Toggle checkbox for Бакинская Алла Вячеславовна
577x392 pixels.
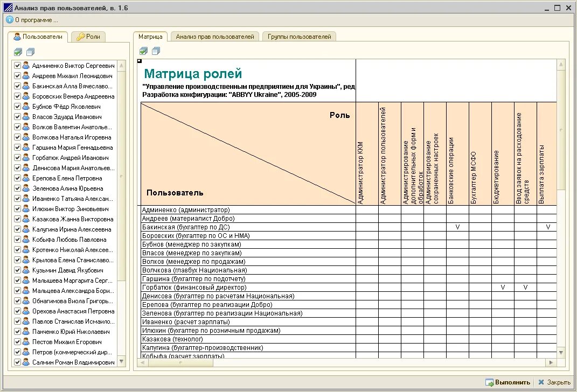click(x=17, y=86)
